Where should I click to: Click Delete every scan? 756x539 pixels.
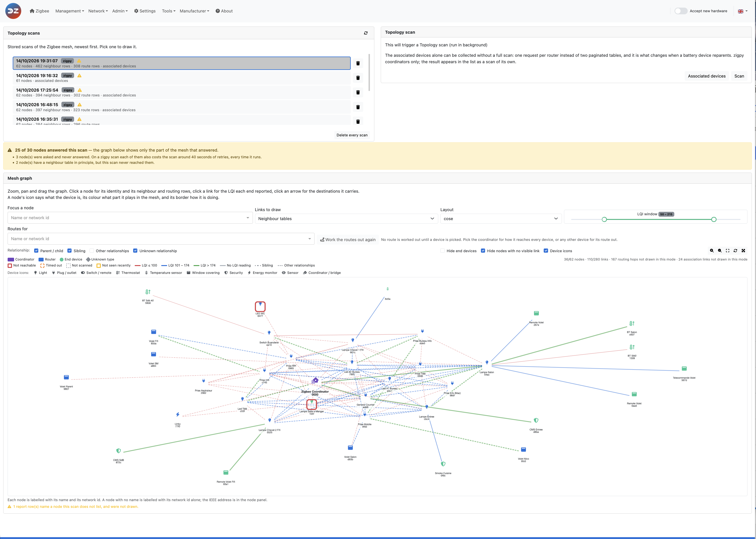[x=352, y=135]
